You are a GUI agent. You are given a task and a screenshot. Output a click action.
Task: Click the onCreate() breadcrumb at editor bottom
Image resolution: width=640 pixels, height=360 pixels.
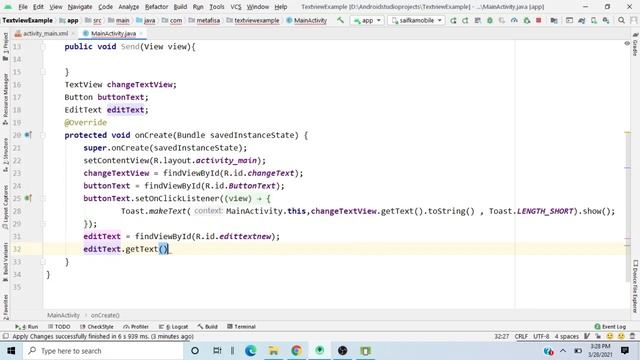pos(105,316)
